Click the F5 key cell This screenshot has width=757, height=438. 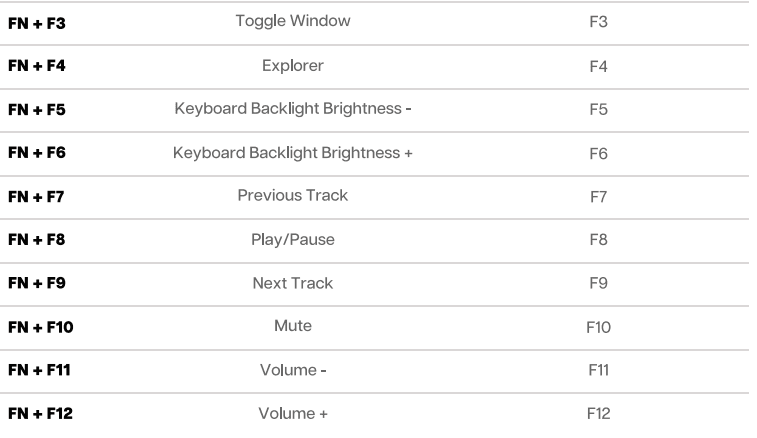599,110
